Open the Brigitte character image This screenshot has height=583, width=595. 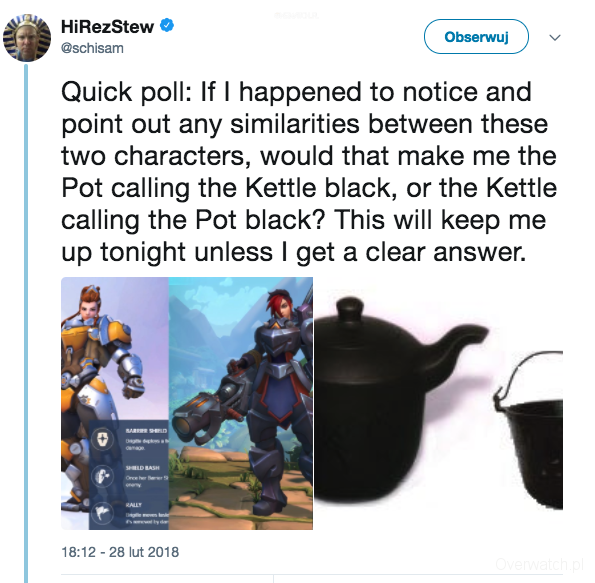(115, 403)
